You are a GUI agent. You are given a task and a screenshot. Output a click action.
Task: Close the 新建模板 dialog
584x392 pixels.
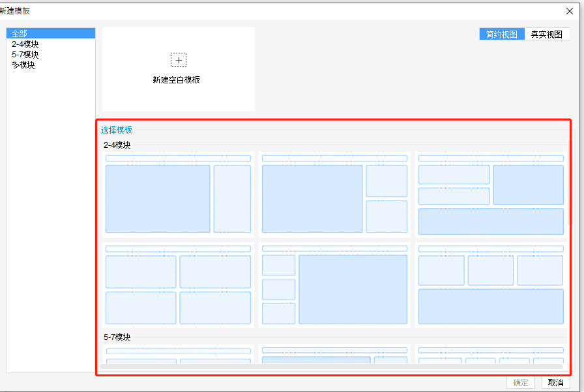tap(570, 11)
